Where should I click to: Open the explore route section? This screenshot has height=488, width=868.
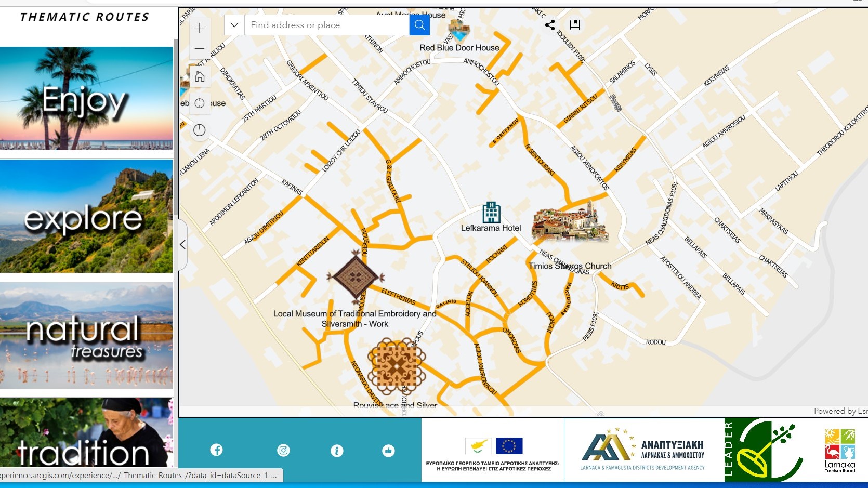pyautogui.click(x=86, y=217)
